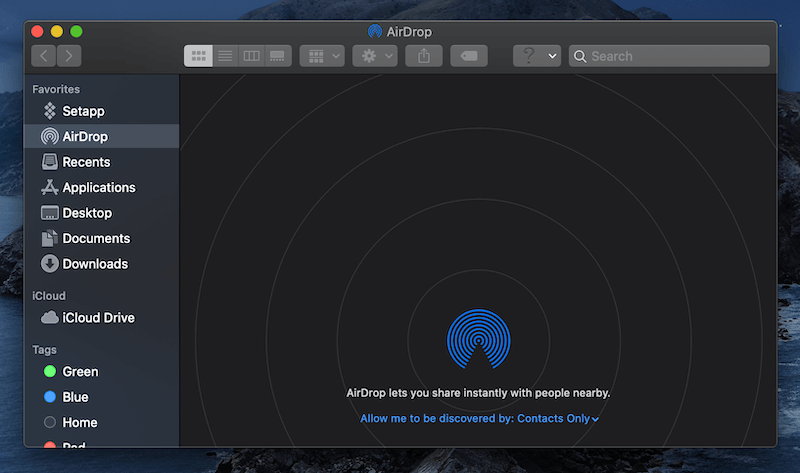
Task: Go forward with the right arrow
Action: (69, 56)
